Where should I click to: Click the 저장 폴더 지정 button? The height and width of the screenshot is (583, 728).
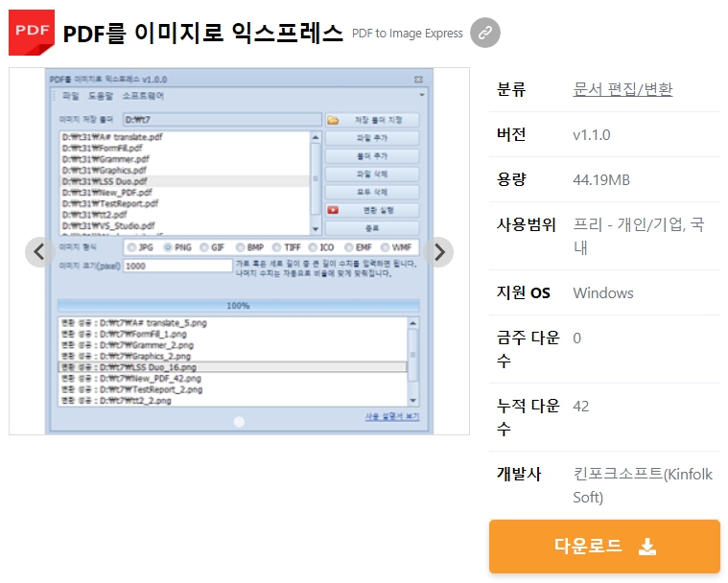click(372, 120)
